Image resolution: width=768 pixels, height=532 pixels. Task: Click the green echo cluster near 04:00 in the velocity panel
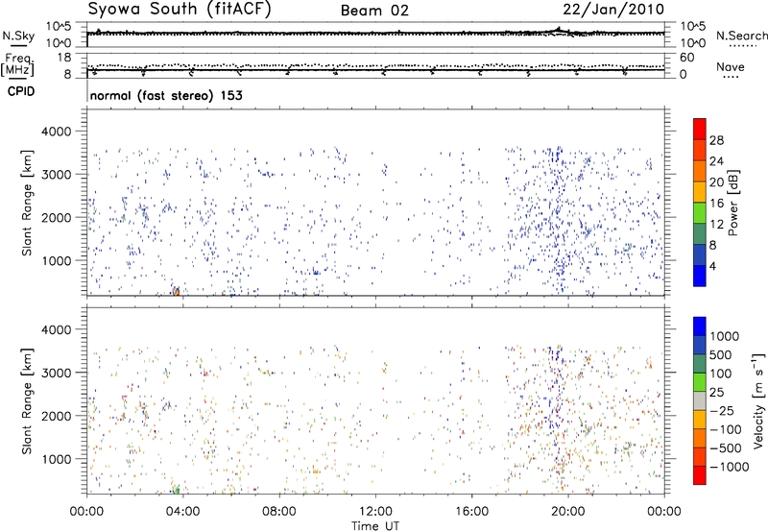pyautogui.click(x=177, y=490)
